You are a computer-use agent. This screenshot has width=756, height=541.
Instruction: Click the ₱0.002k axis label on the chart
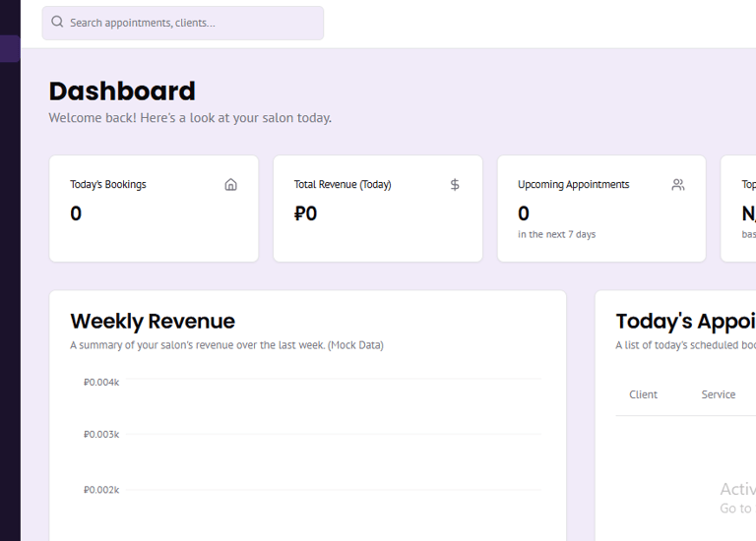(x=101, y=490)
